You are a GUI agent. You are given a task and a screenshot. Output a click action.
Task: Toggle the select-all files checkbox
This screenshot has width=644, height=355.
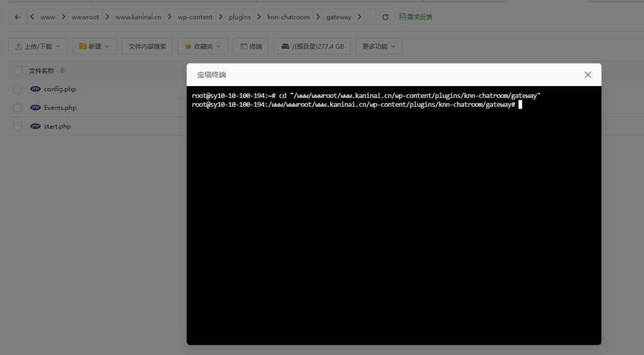click(x=18, y=70)
